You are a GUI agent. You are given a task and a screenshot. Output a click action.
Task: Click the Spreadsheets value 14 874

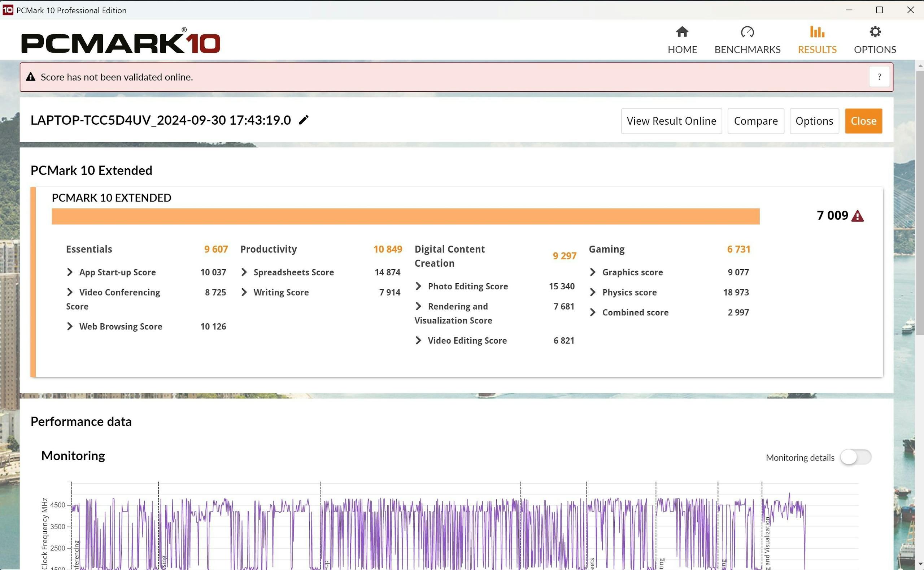click(387, 272)
